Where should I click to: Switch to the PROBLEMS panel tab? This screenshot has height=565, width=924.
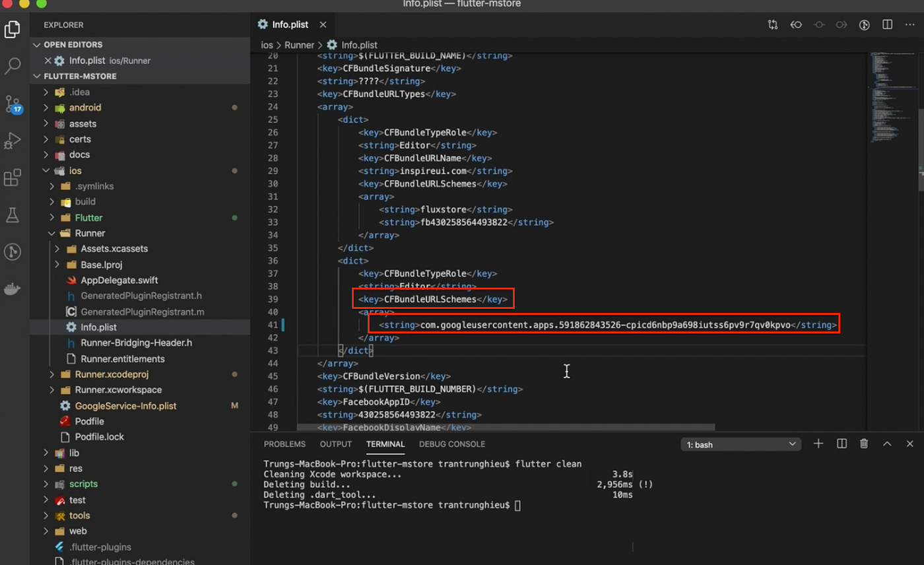point(284,444)
